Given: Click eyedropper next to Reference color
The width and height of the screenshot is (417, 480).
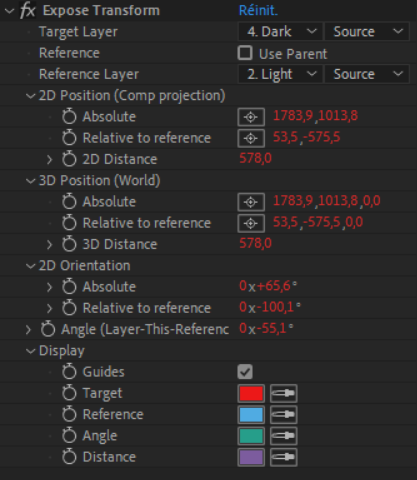Looking at the screenshot, I should pos(283,415).
